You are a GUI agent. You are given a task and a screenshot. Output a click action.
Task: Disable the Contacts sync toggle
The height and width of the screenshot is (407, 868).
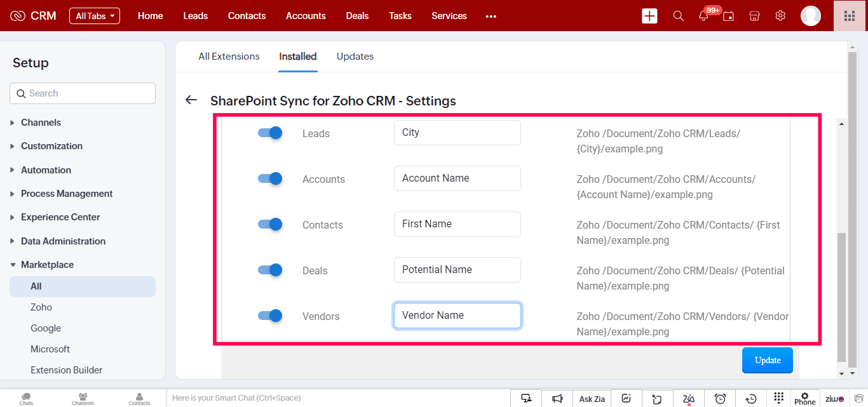click(x=270, y=224)
